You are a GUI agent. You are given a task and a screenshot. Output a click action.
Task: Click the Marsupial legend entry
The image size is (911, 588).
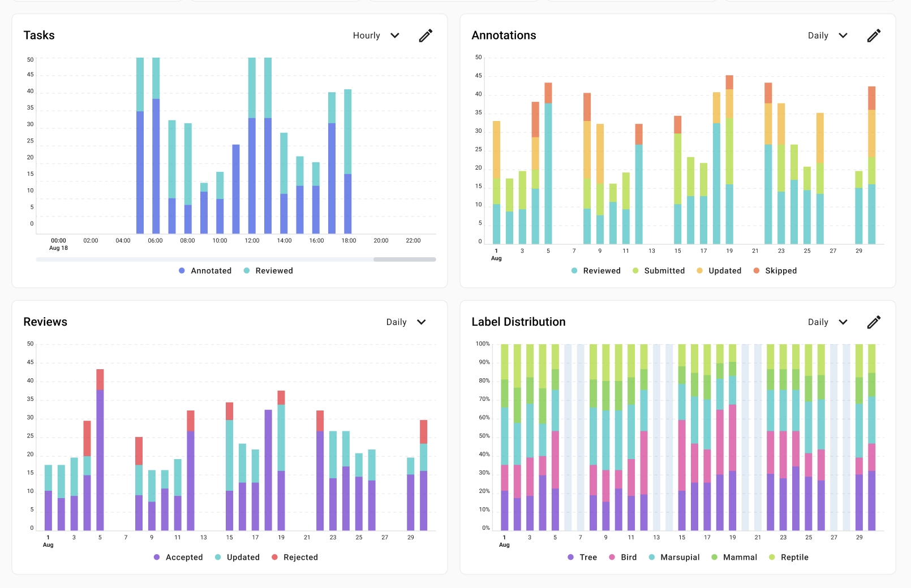pyautogui.click(x=674, y=557)
